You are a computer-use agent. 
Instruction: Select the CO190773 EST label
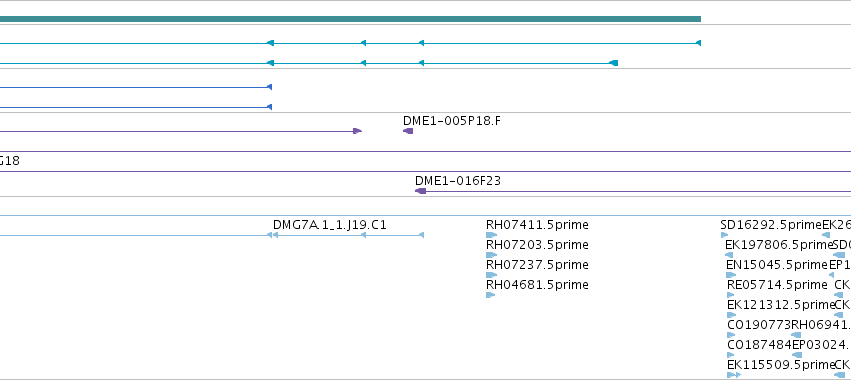759,325
